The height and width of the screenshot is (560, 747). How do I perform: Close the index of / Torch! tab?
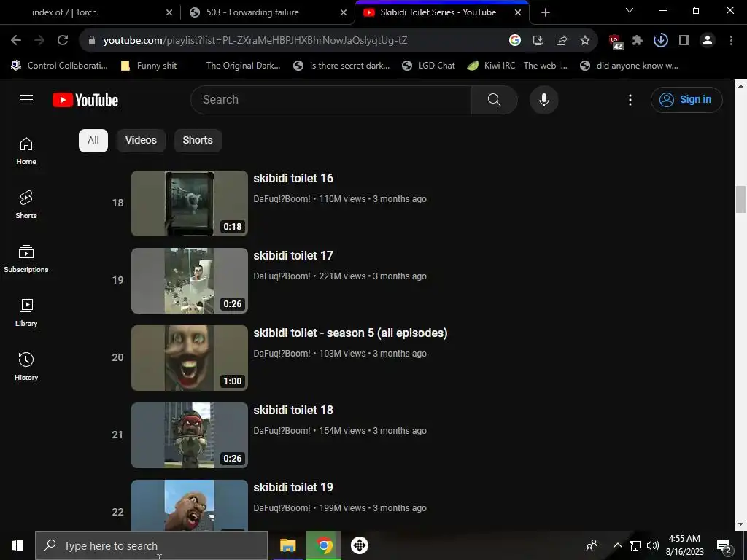(x=169, y=13)
